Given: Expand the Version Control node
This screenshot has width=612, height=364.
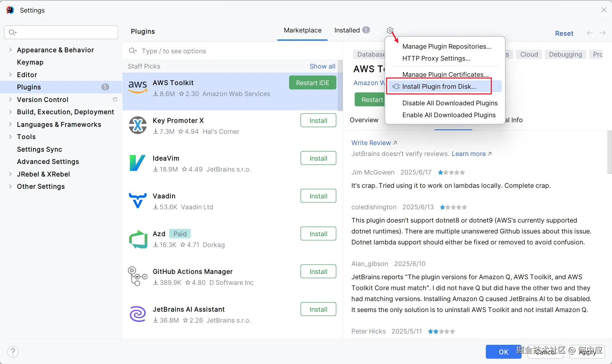Looking at the screenshot, I should (10, 99).
